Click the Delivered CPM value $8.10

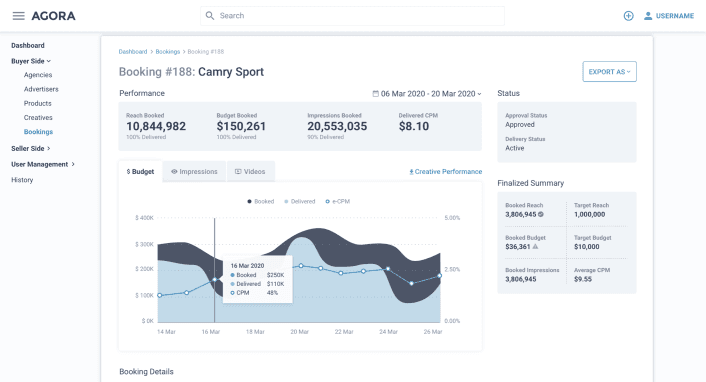click(x=414, y=126)
